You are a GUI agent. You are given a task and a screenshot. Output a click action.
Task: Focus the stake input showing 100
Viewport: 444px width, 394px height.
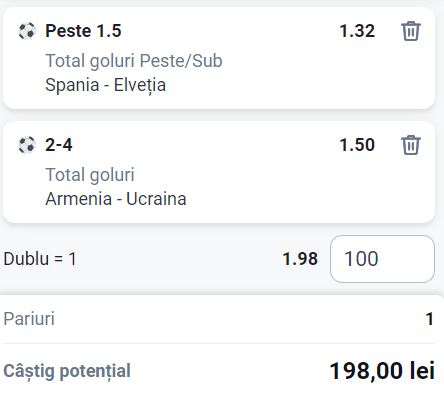click(382, 259)
